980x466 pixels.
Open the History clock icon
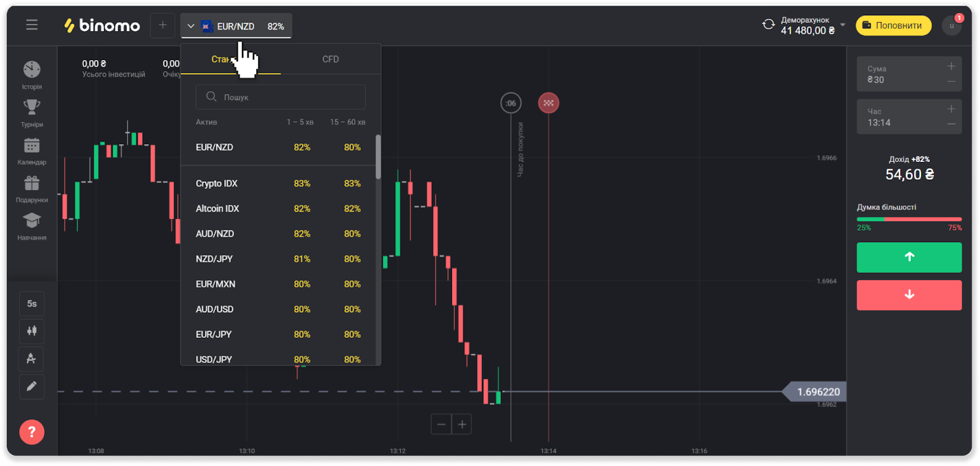click(x=32, y=70)
